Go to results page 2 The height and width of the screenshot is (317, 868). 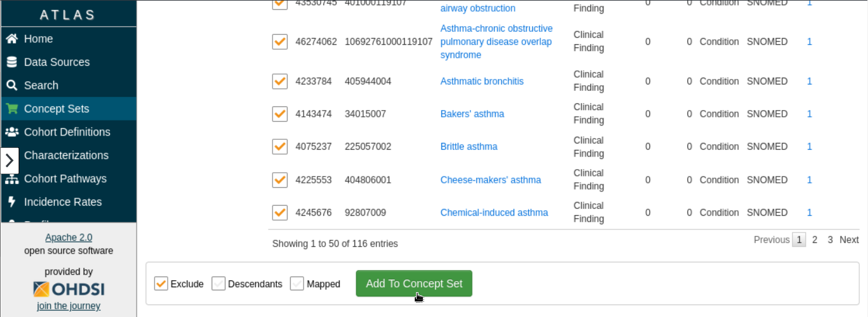pyautogui.click(x=815, y=240)
